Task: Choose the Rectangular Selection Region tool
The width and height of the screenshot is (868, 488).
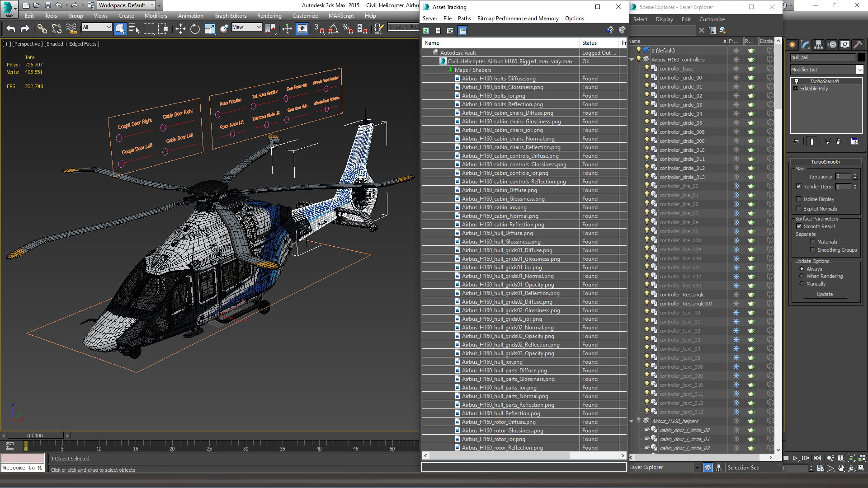Action: (149, 29)
